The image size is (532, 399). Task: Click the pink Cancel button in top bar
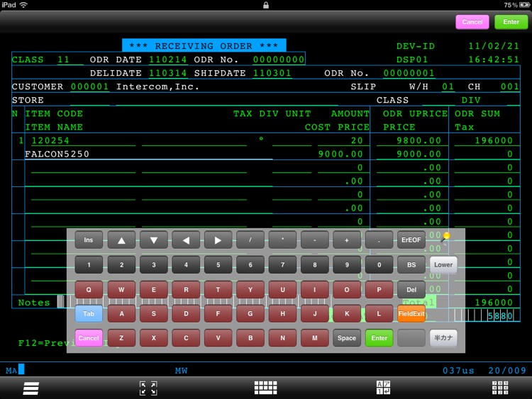472,22
